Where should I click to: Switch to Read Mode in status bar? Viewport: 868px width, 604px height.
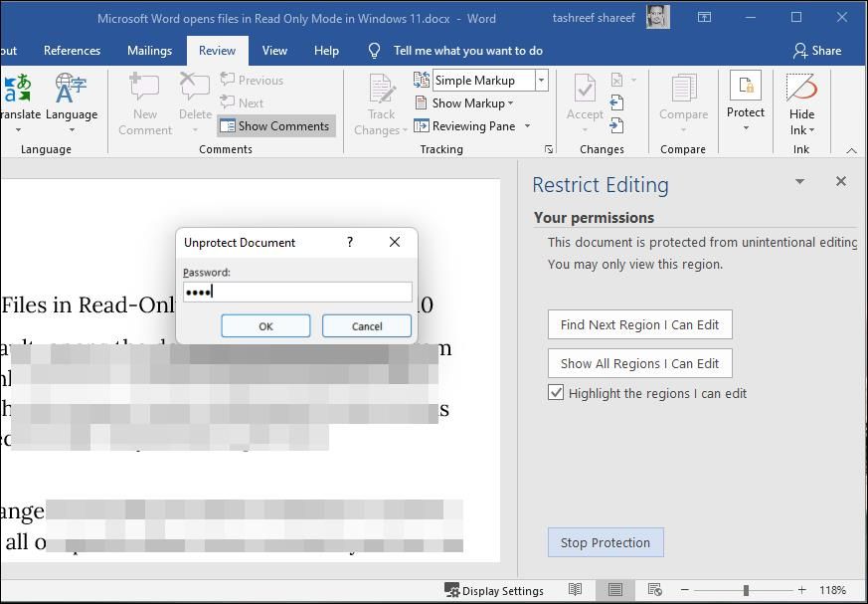(575, 590)
